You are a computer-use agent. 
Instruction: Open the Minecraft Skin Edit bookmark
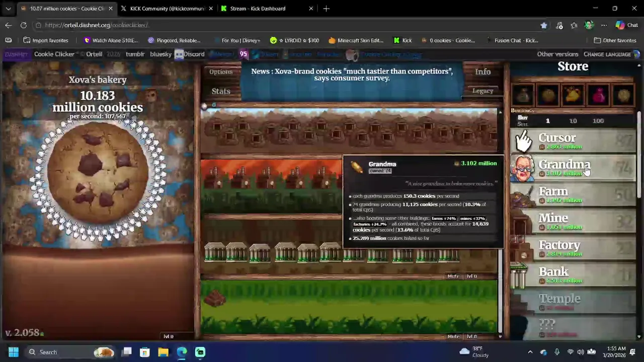pos(356,40)
